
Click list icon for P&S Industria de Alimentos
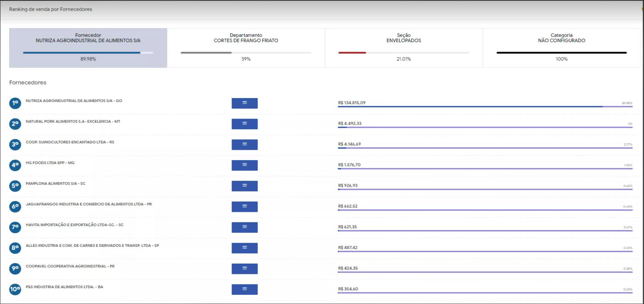coord(244,289)
